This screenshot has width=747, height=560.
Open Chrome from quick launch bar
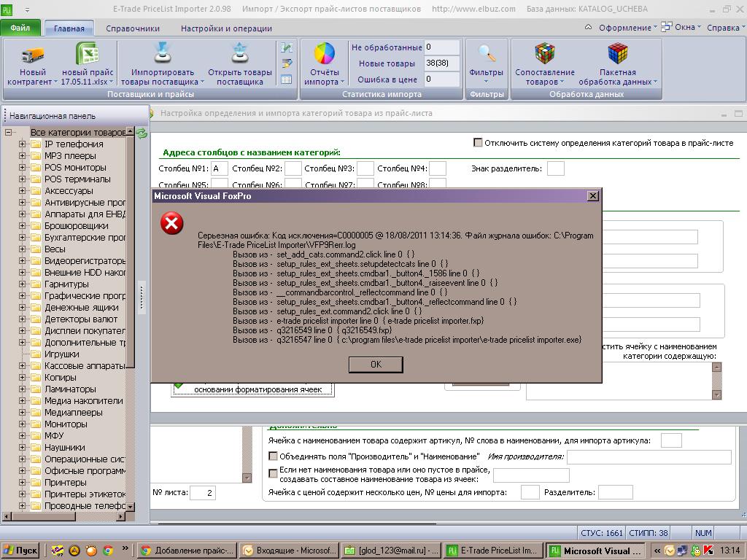(x=108, y=551)
